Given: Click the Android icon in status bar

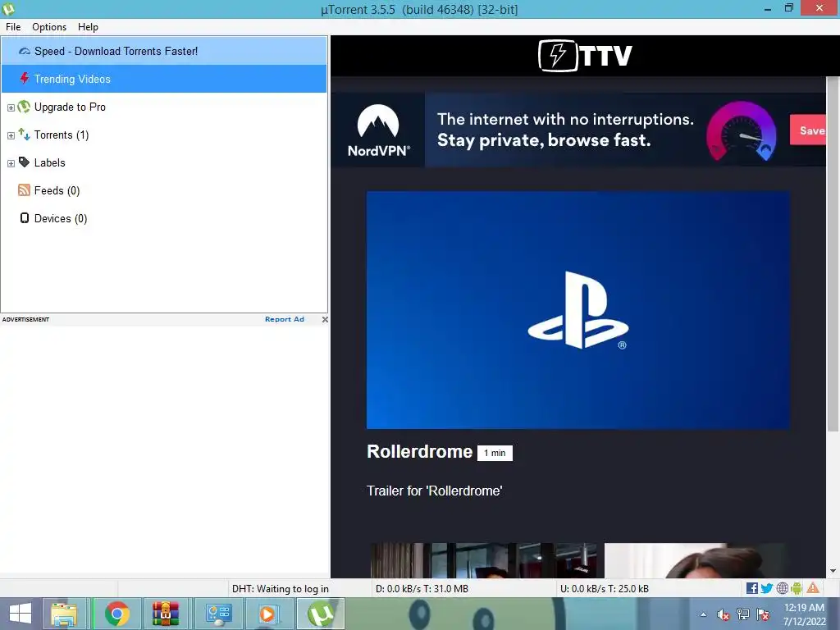Looking at the screenshot, I should [x=797, y=588].
